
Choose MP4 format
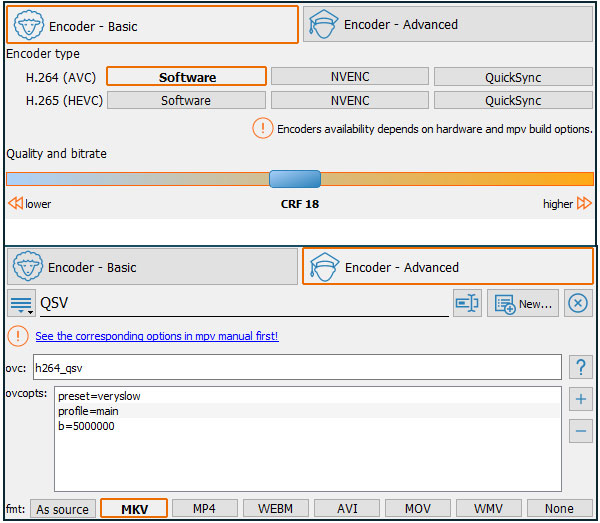pos(205,508)
